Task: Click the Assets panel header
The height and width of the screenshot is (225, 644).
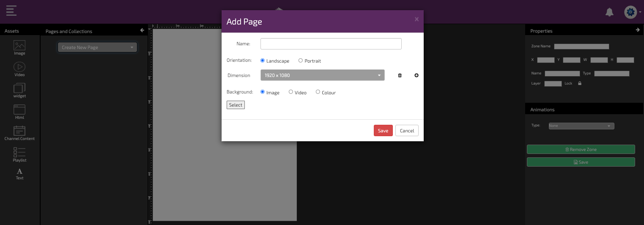Action: click(x=20, y=31)
